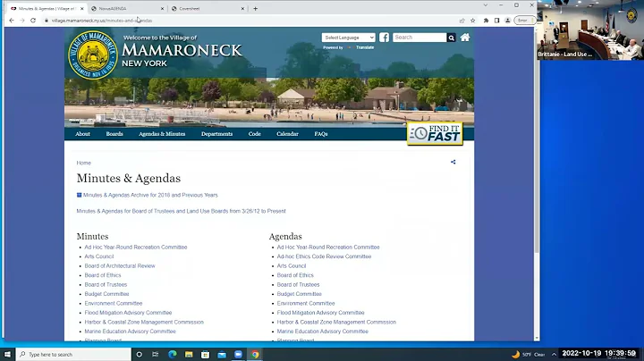The height and width of the screenshot is (361, 644).
Task: Open Board of Architectural Review minutes
Action: tap(120, 265)
